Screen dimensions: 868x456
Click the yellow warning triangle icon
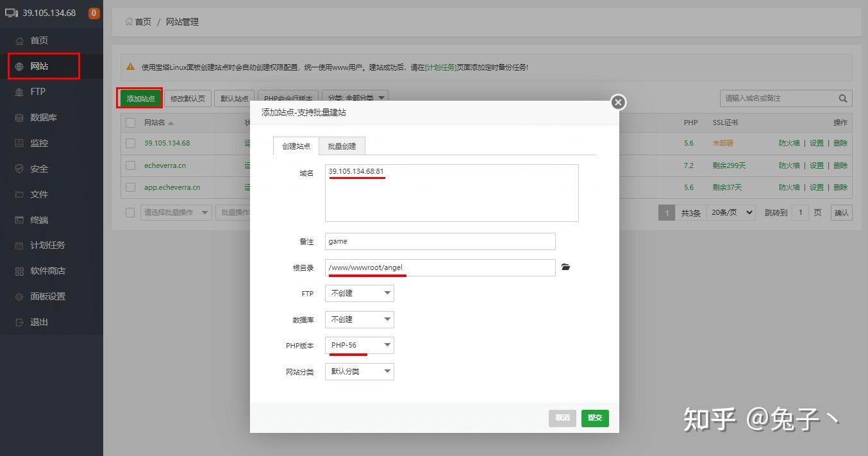point(131,67)
